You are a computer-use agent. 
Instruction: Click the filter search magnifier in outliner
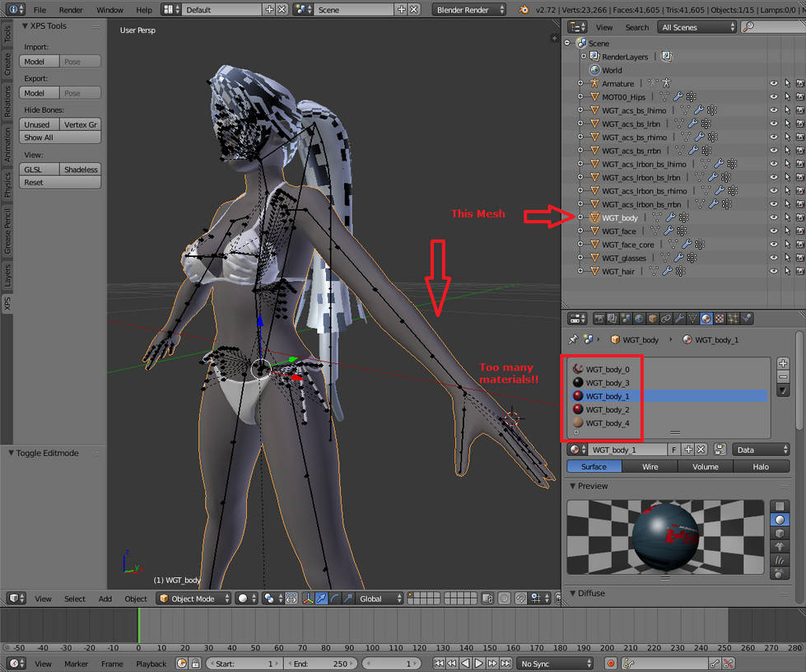(749, 26)
